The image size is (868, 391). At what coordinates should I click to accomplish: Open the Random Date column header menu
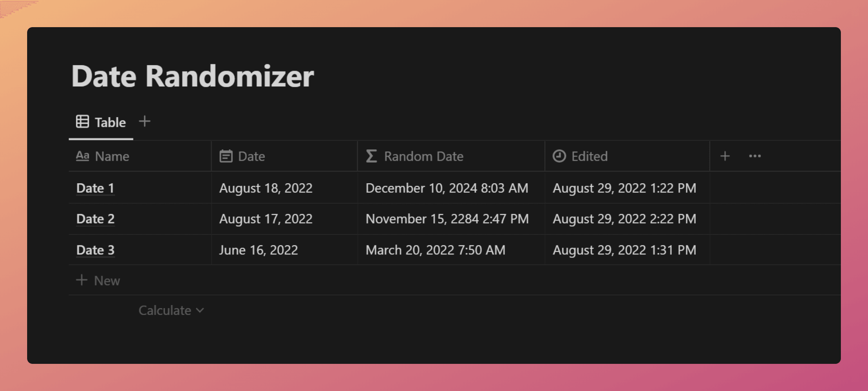pyautogui.click(x=451, y=156)
